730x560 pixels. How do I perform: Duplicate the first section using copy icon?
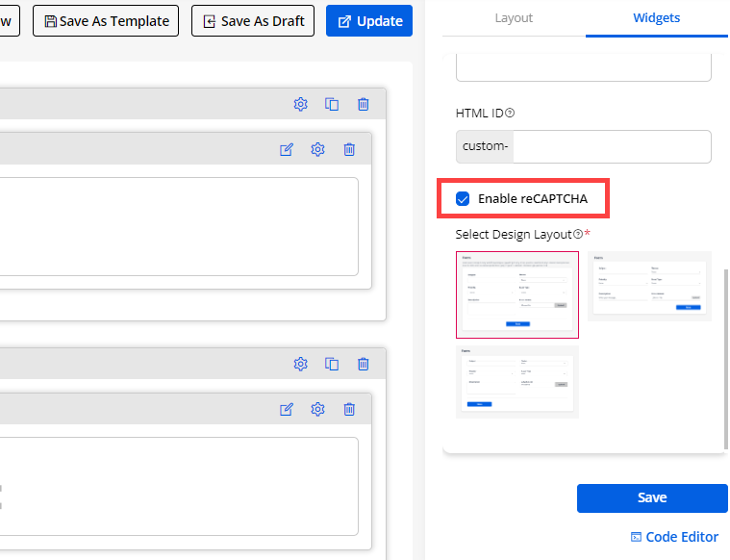pyautogui.click(x=332, y=104)
